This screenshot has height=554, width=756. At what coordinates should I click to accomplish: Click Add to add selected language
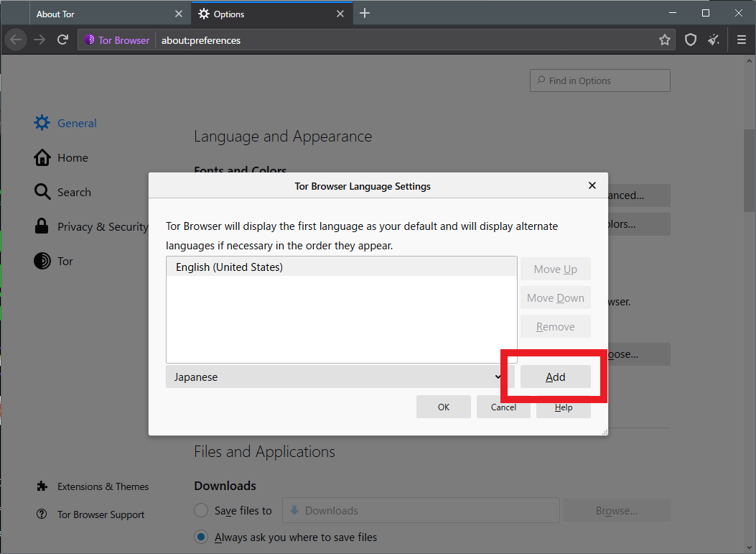(x=555, y=377)
